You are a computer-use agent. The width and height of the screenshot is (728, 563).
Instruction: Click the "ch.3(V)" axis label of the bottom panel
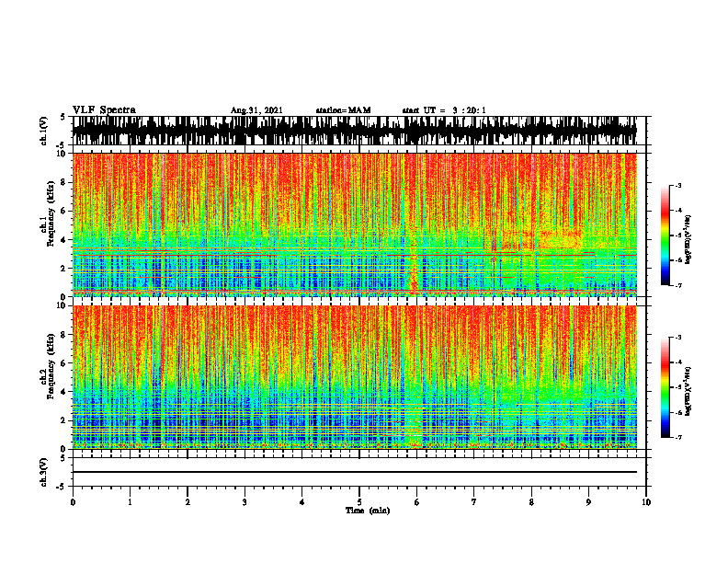pyautogui.click(x=43, y=472)
